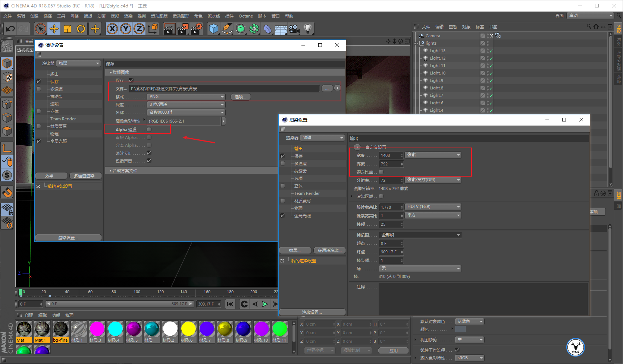This screenshot has height=364, width=623.
Task: Open the 深度 8位/通道 dropdown
Action: pos(187,104)
